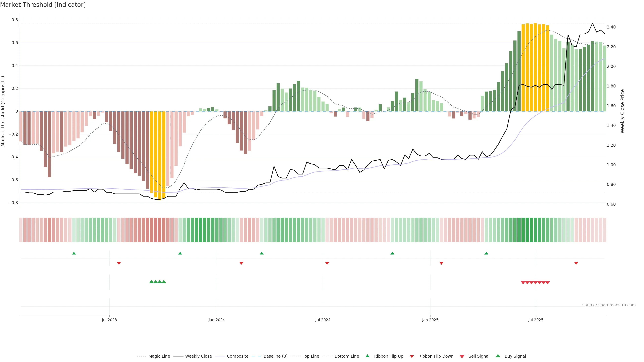Image resolution: width=644 pixels, height=362 pixels.
Task: Click the Jul 2024 x-axis label
Action: (323, 320)
